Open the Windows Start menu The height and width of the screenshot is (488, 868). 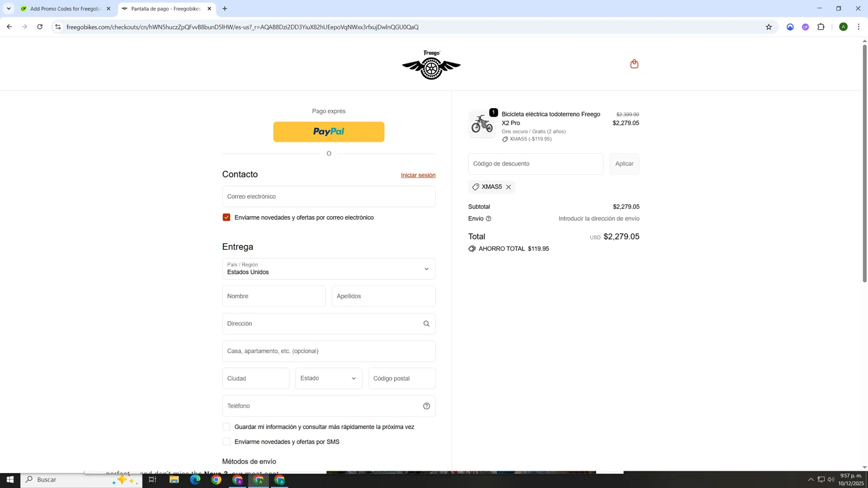(10, 479)
